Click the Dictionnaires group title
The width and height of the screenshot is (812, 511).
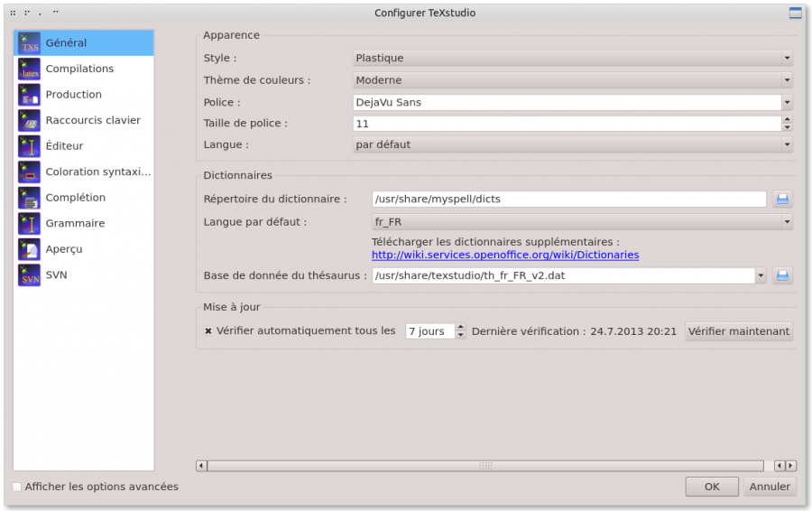click(237, 176)
